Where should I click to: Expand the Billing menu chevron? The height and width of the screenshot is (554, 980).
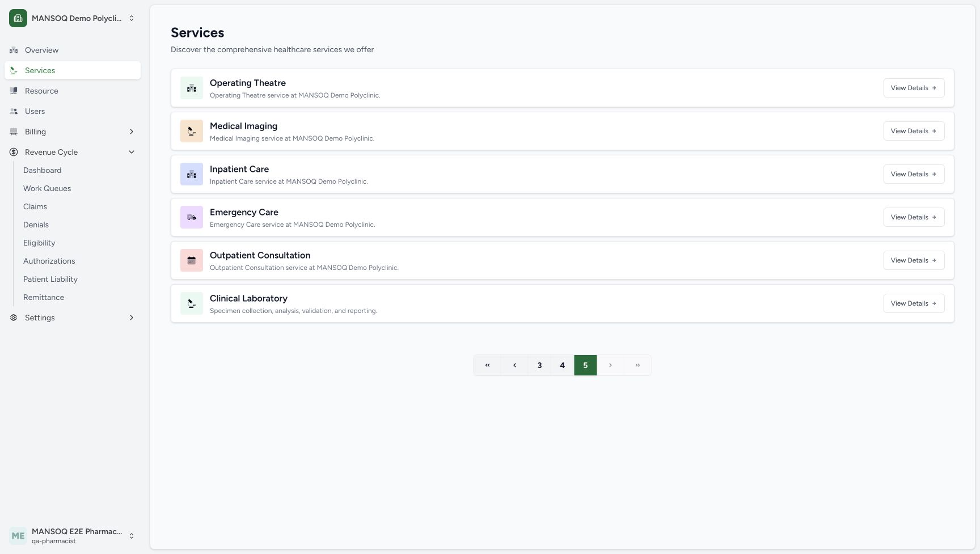click(132, 132)
